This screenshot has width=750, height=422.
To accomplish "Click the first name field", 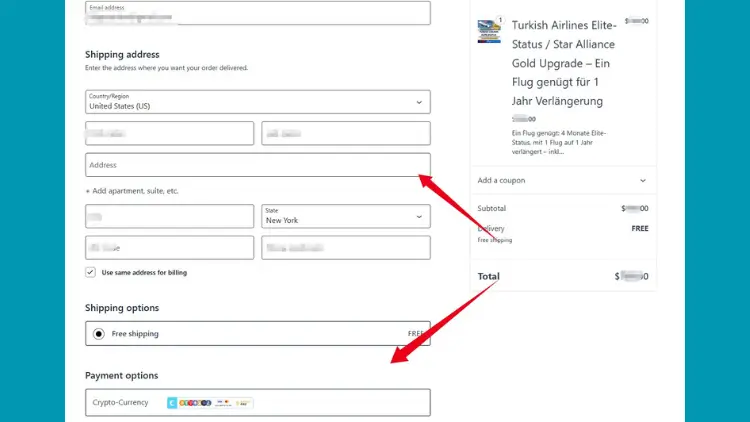I will pyautogui.click(x=169, y=133).
